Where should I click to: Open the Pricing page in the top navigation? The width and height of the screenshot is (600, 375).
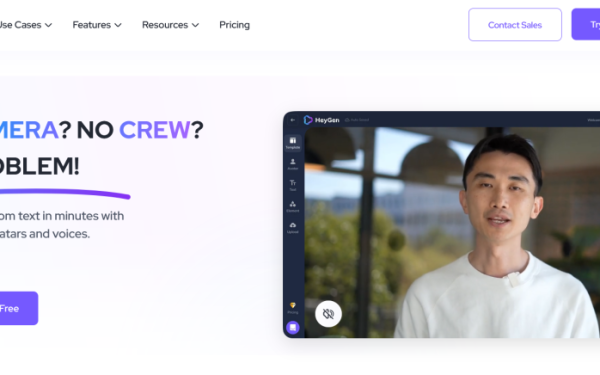pyautogui.click(x=235, y=25)
